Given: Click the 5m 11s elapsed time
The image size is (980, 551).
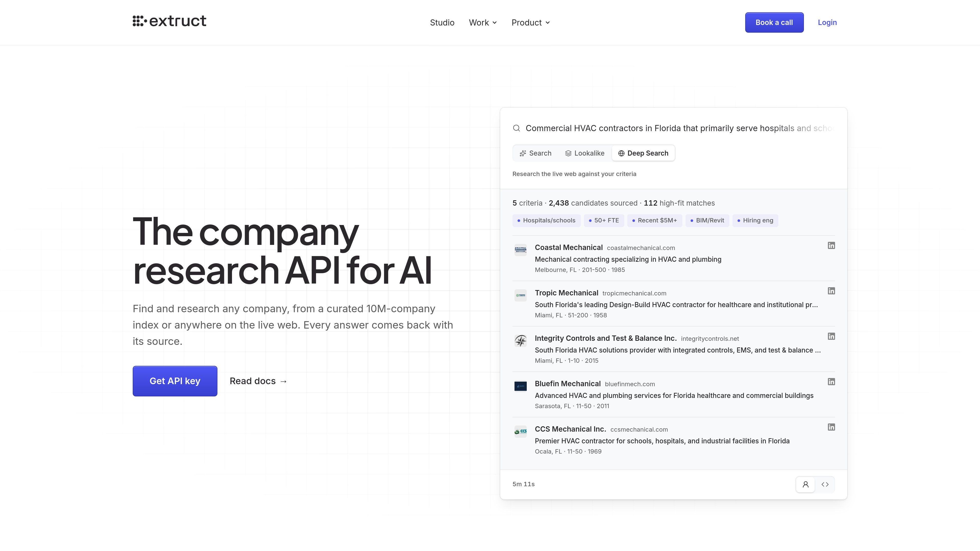Looking at the screenshot, I should (523, 484).
